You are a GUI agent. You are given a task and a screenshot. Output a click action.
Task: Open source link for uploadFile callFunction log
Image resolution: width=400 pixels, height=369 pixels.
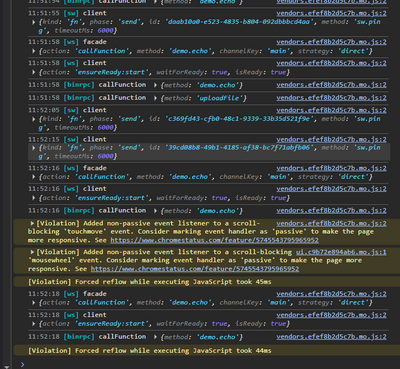[x=331, y=98]
